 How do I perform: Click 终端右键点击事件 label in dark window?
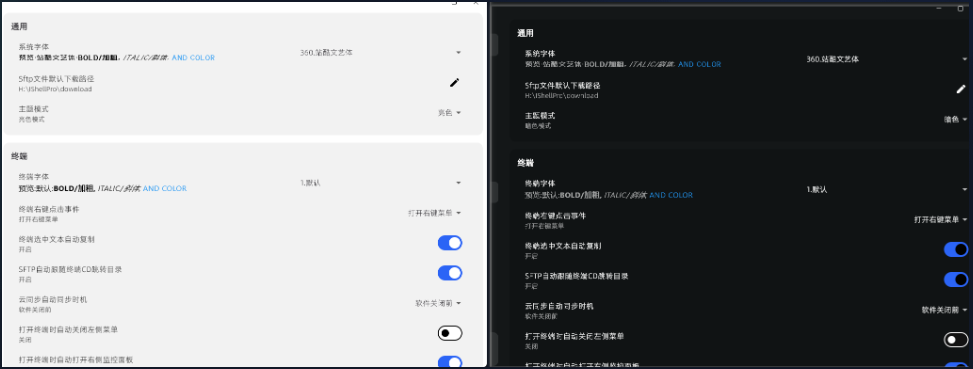pyautogui.click(x=555, y=216)
